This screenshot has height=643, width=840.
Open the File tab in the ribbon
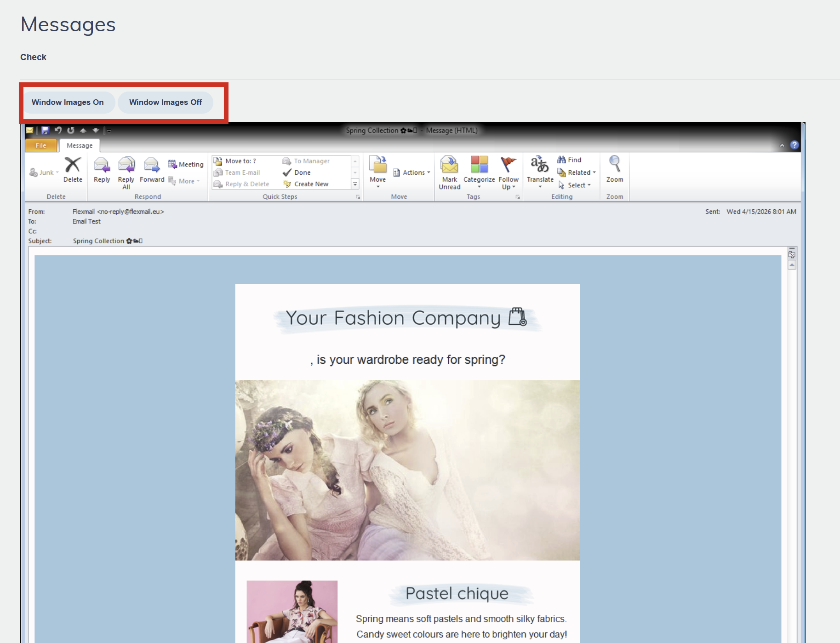[41, 145]
